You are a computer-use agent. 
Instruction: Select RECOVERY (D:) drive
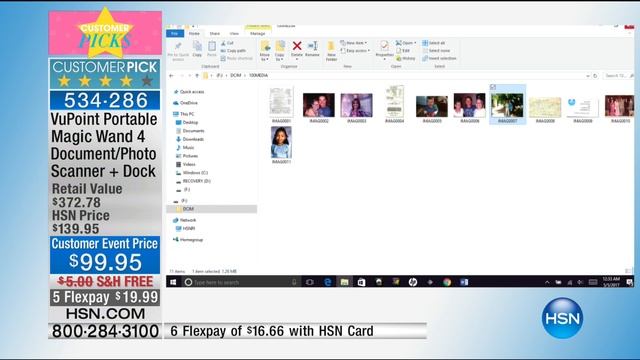tap(193, 181)
